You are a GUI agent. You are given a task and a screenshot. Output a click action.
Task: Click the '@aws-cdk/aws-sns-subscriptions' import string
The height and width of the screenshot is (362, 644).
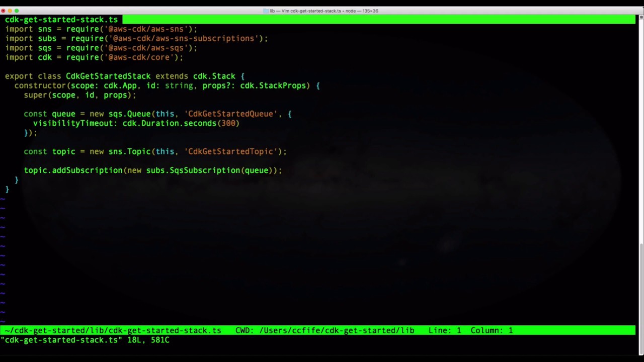tap(184, 38)
